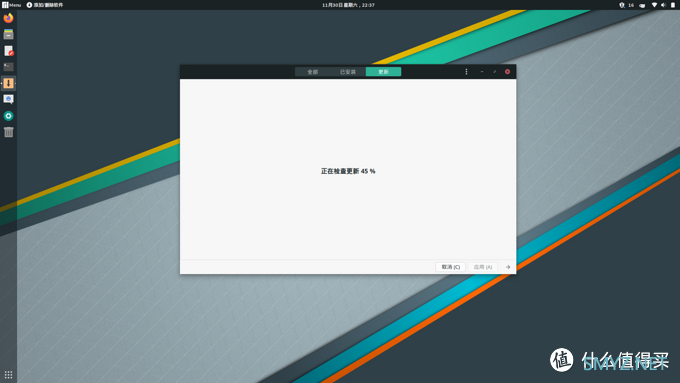The height and width of the screenshot is (383, 680).
Task: Switch to the 全部 (All) tab
Action: pyautogui.click(x=313, y=72)
